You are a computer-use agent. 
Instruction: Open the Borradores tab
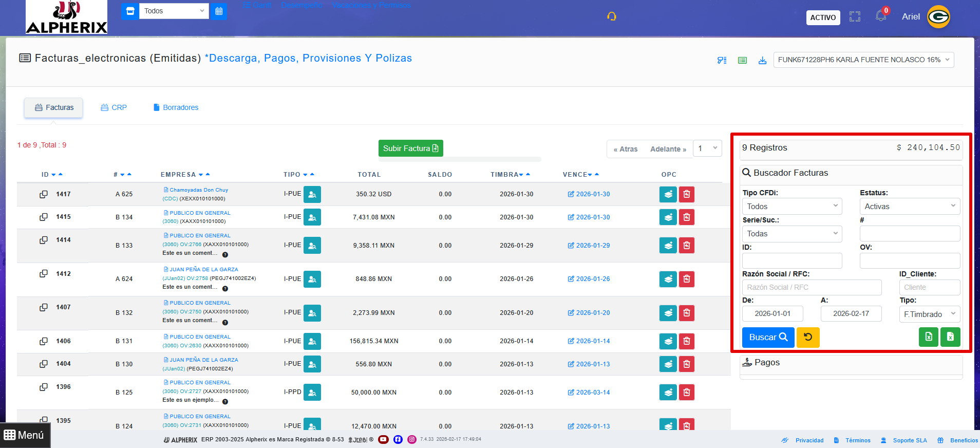(x=176, y=108)
